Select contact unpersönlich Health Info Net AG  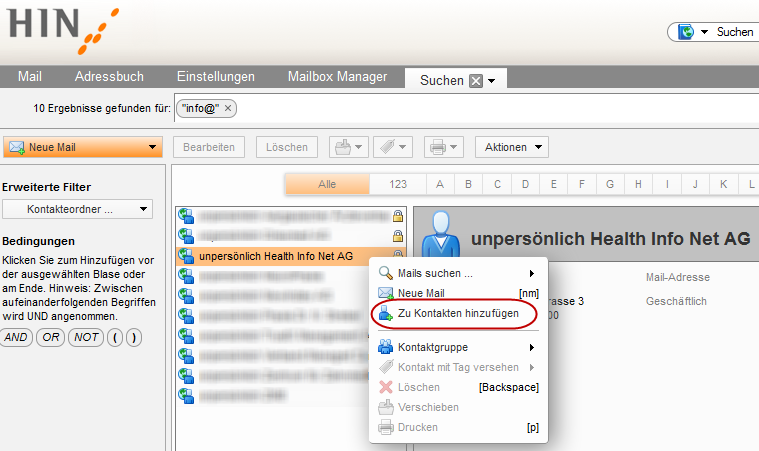click(x=276, y=256)
